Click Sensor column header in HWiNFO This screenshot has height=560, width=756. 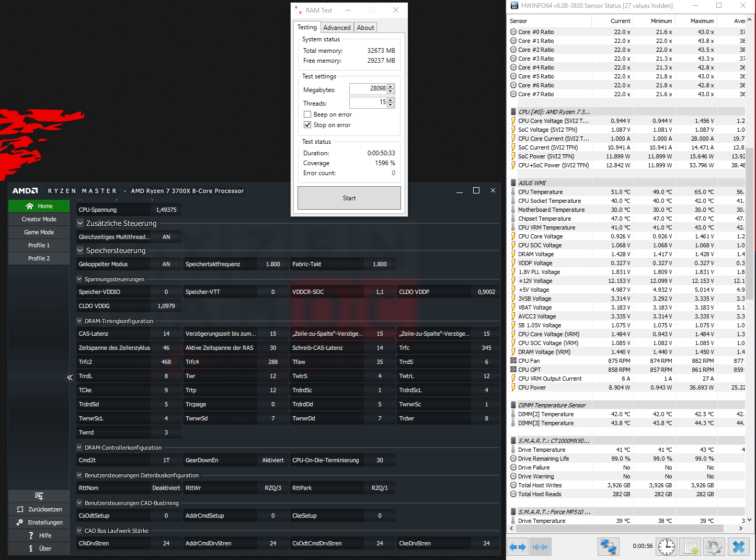coord(549,21)
